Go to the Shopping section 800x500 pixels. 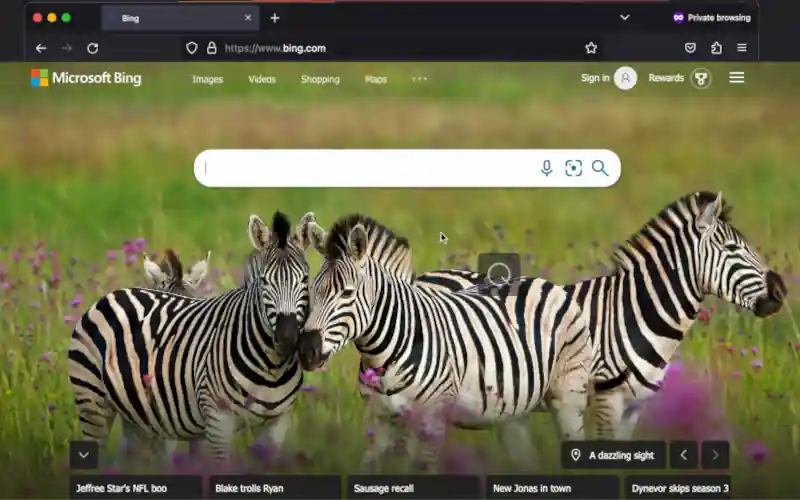[320, 79]
